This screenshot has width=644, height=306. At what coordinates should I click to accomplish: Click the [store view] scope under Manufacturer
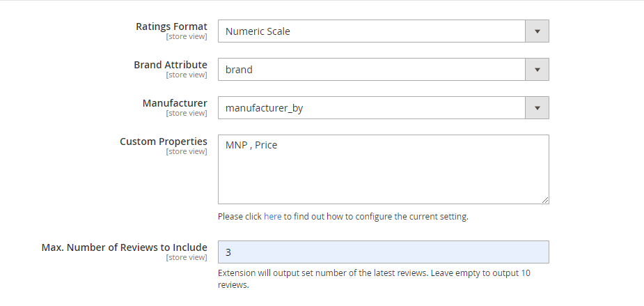pos(187,113)
